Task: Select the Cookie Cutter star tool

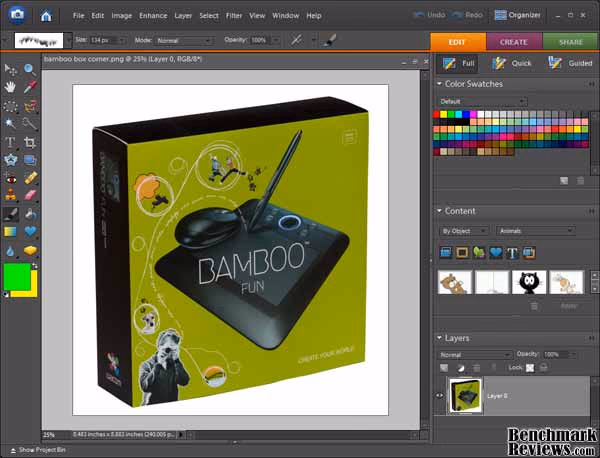Action: (x=10, y=160)
